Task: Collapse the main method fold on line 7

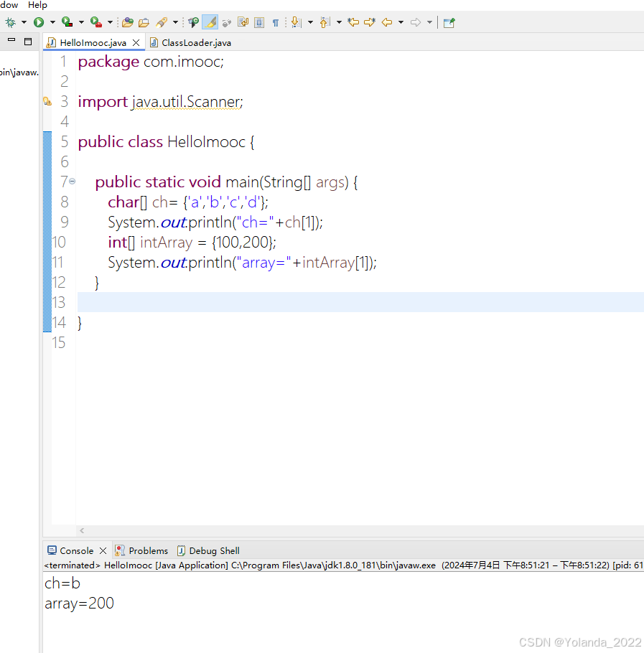Action: tap(72, 181)
